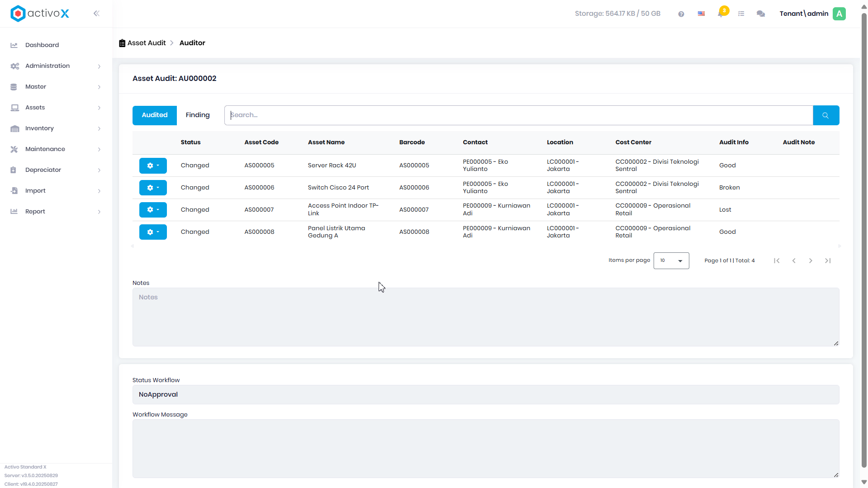Image resolution: width=868 pixels, height=488 pixels.
Task: Switch to the Audited tab
Action: [155, 115]
